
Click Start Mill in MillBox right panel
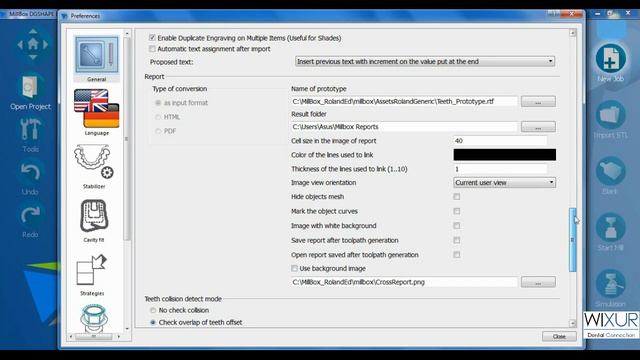click(x=611, y=232)
